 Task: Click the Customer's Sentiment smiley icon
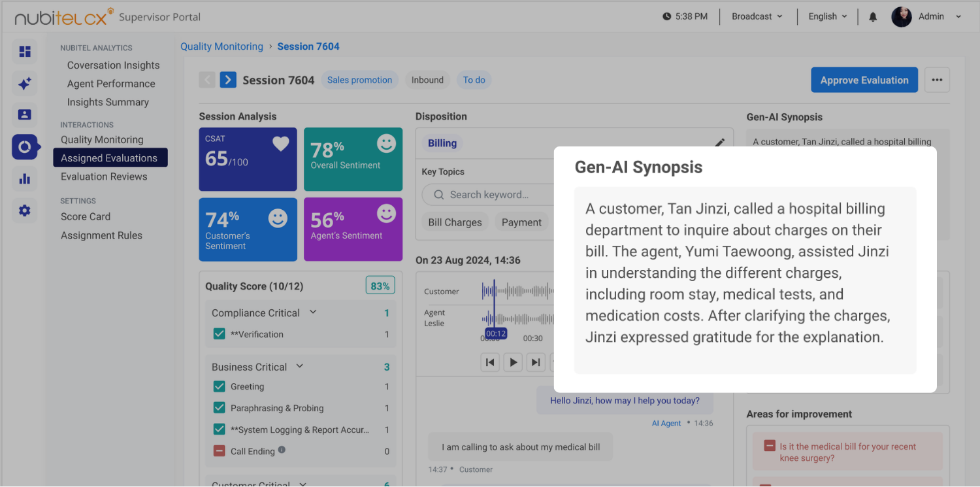[x=278, y=218]
